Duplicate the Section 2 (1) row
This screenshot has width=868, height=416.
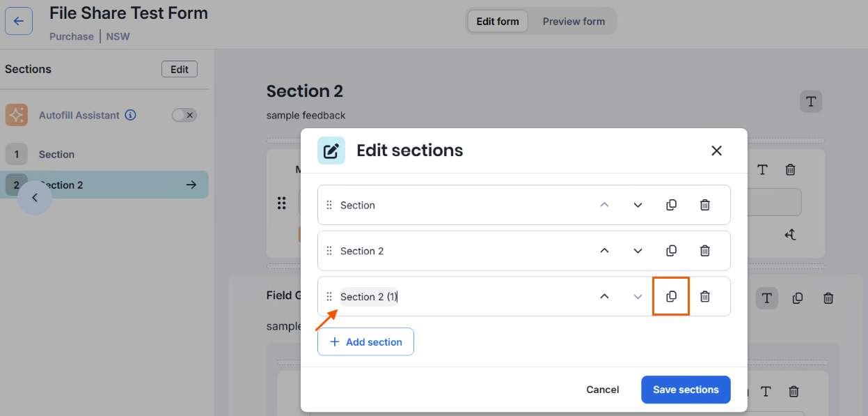point(671,296)
